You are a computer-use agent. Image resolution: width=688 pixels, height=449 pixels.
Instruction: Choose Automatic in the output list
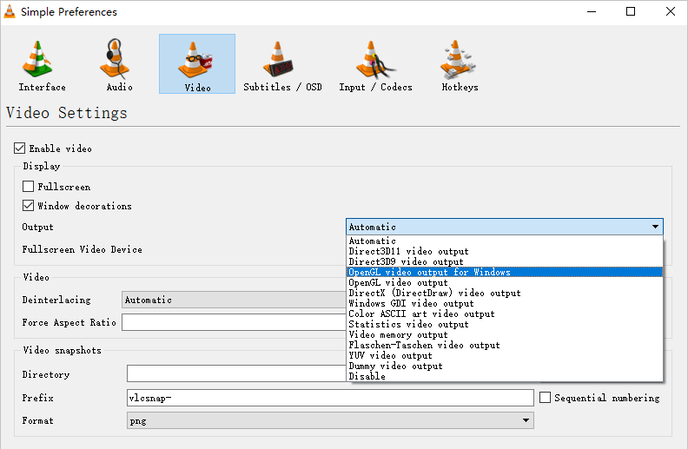tap(505, 241)
